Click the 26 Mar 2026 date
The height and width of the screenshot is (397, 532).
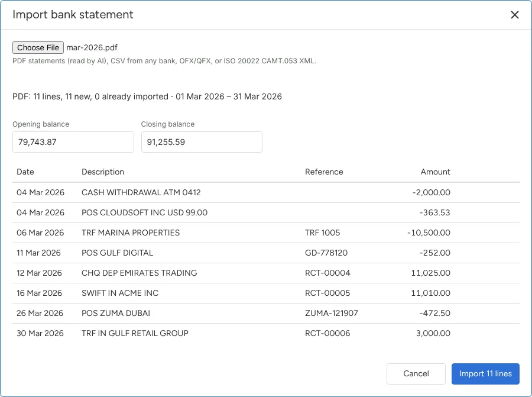(x=40, y=313)
